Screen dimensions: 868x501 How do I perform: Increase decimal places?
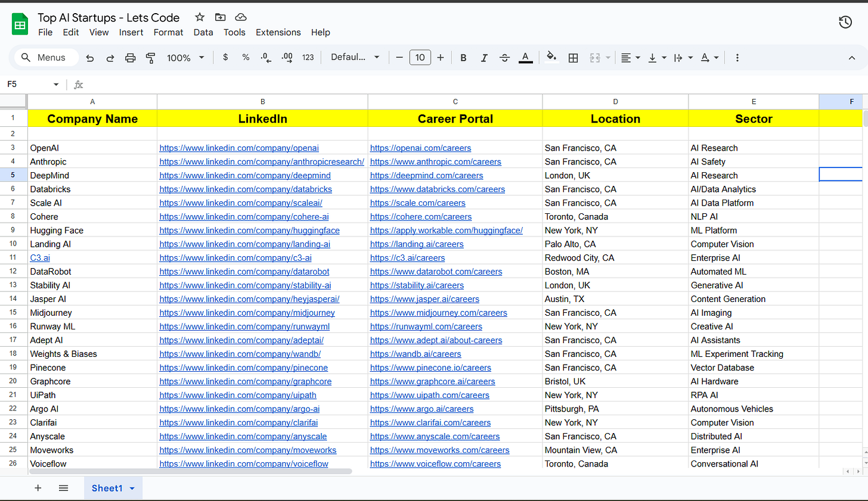point(287,57)
